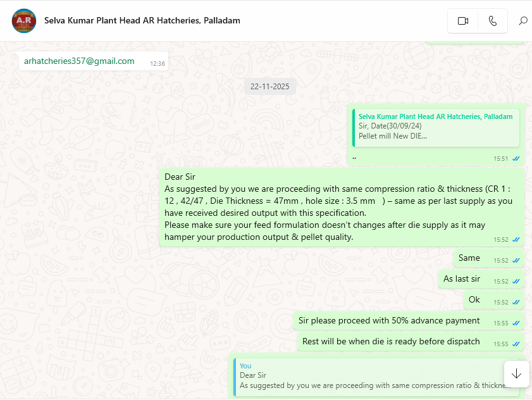Click read ticks on the ".." message
This screenshot has width=532, height=400.
coord(516,159)
